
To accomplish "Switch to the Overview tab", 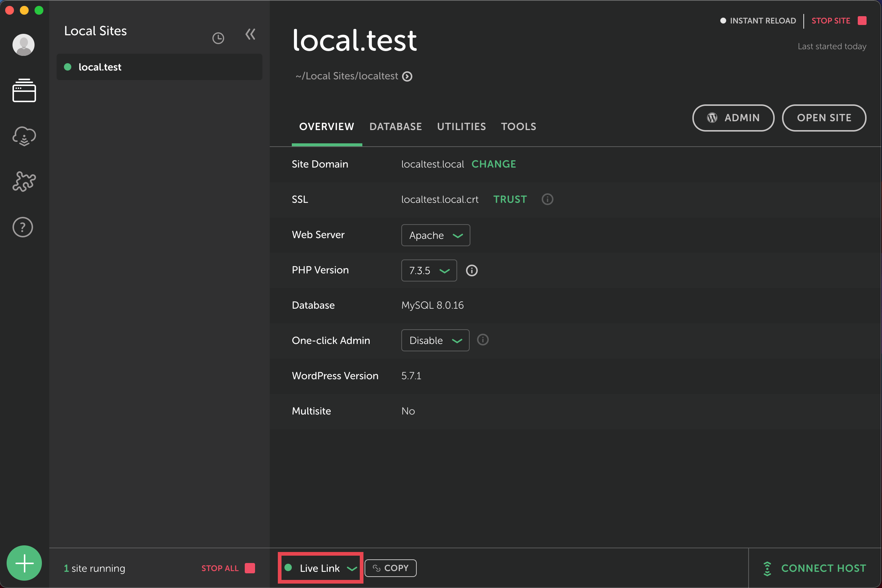I will [x=327, y=127].
